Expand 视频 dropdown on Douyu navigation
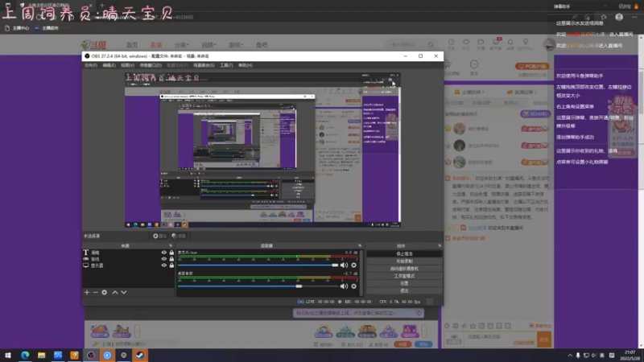This screenshot has width=644, height=362. pos(208,45)
